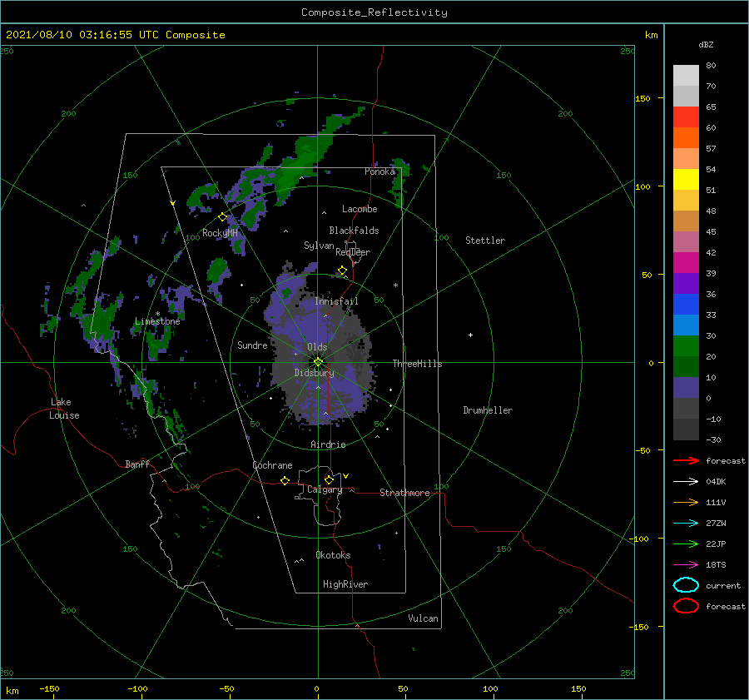Click the yellow diamond marker near RedDeer

point(342,271)
